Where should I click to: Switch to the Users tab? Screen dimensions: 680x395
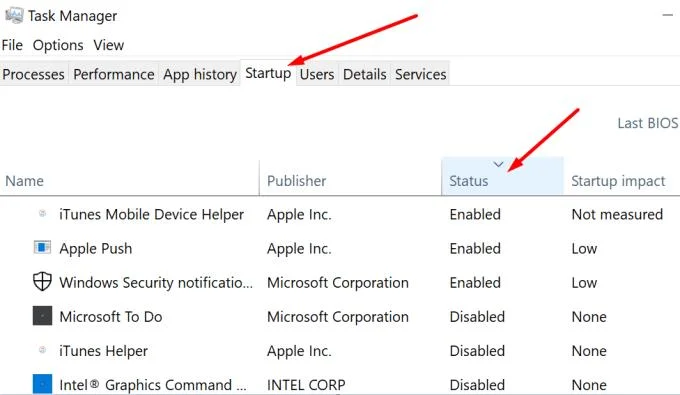tap(317, 75)
